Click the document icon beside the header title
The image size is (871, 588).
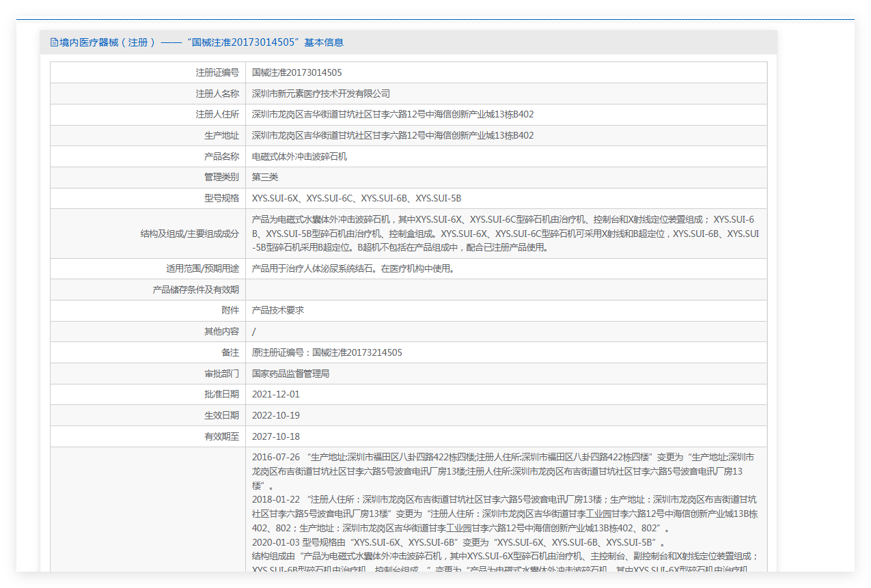[54, 42]
